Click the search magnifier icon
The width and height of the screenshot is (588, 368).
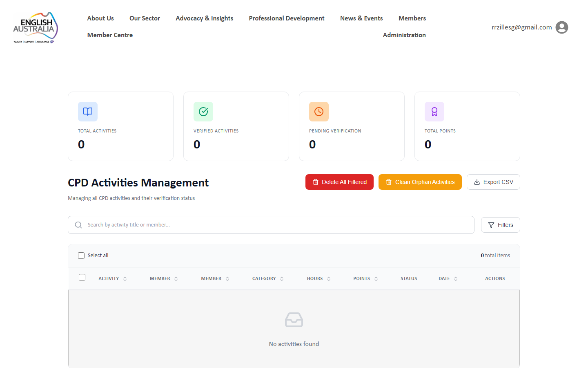pyautogui.click(x=78, y=225)
